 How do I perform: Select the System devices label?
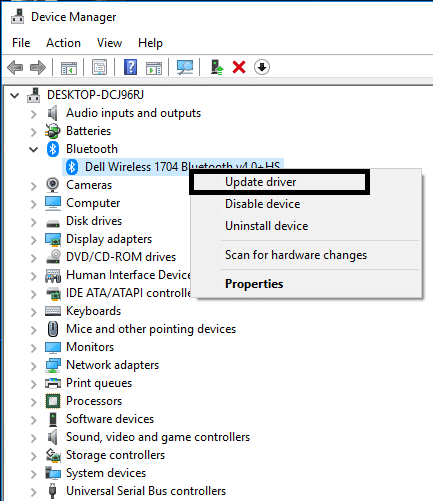(106, 473)
